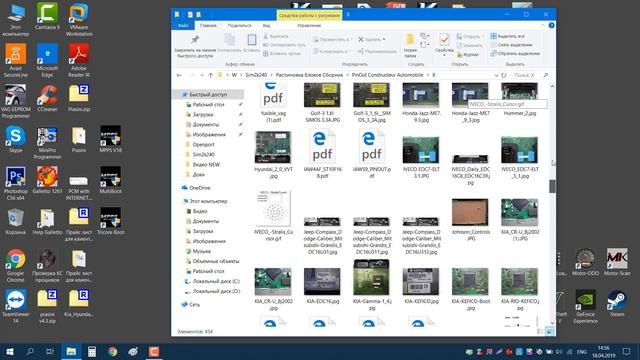Launch Adobe Reader XI shortcut
The image size is (640, 360).
[x=79, y=60]
